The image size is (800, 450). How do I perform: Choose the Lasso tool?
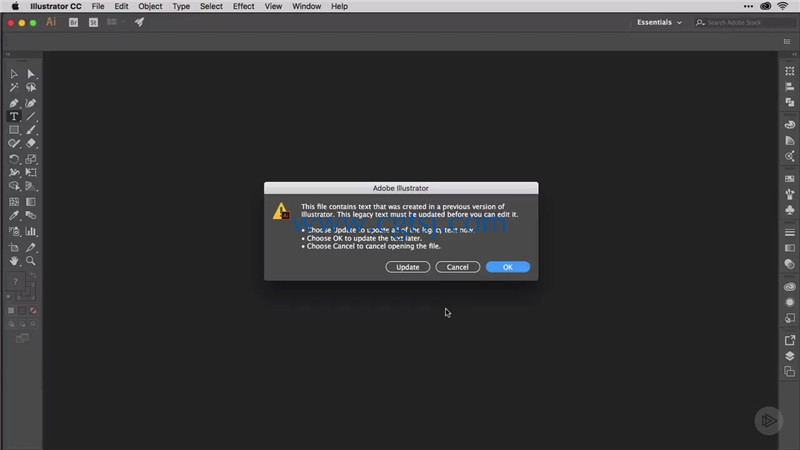coord(31,88)
